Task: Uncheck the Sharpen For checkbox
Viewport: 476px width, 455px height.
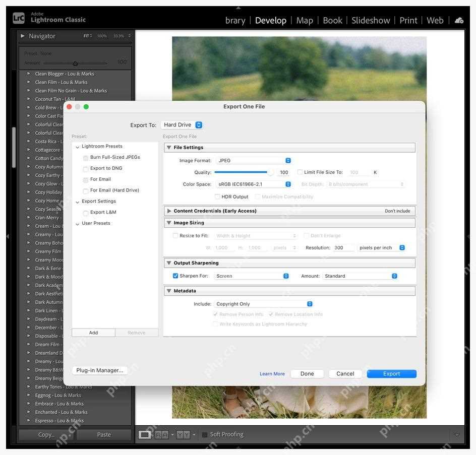Action: [x=175, y=276]
